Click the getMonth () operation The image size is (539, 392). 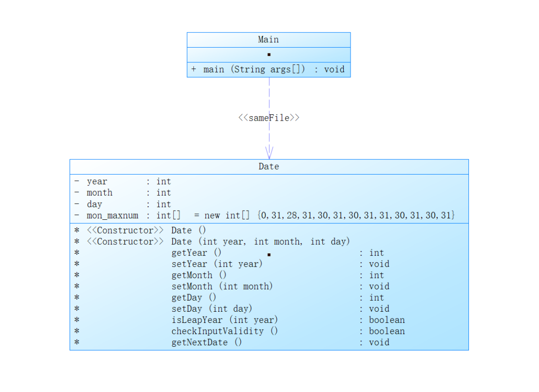click(x=199, y=275)
